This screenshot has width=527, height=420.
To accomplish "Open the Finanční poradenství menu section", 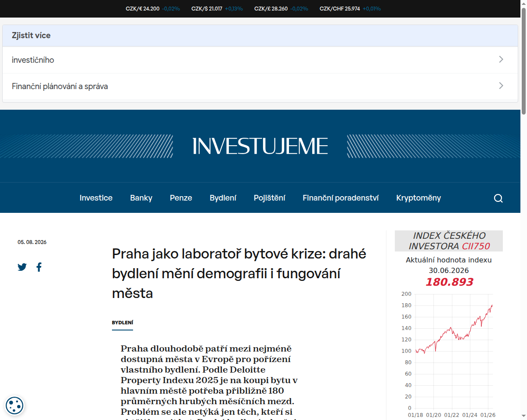I will tap(341, 198).
